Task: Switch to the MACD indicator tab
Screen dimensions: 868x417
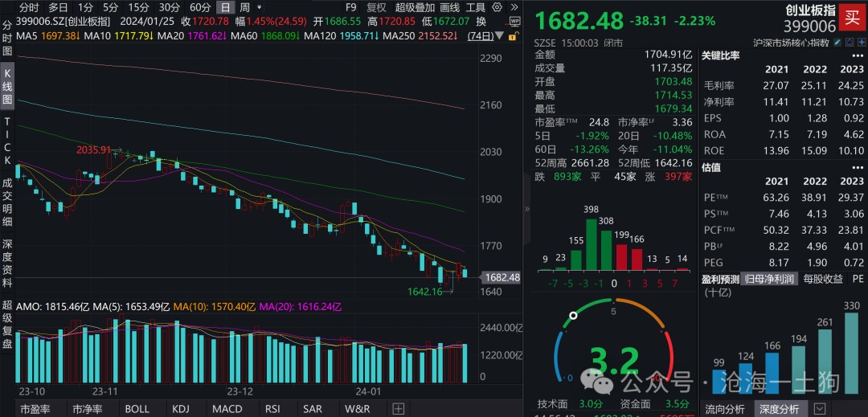Action: click(x=227, y=409)
